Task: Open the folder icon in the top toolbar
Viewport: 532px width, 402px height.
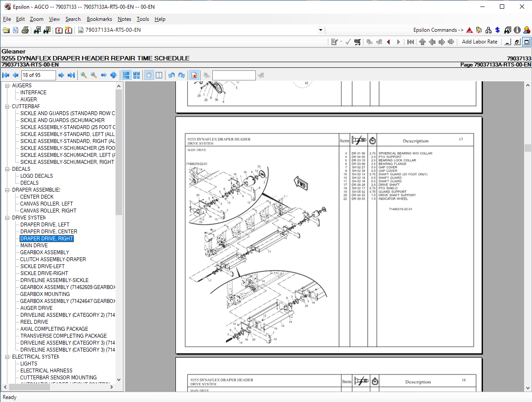Action: click(x=6, y=30)
